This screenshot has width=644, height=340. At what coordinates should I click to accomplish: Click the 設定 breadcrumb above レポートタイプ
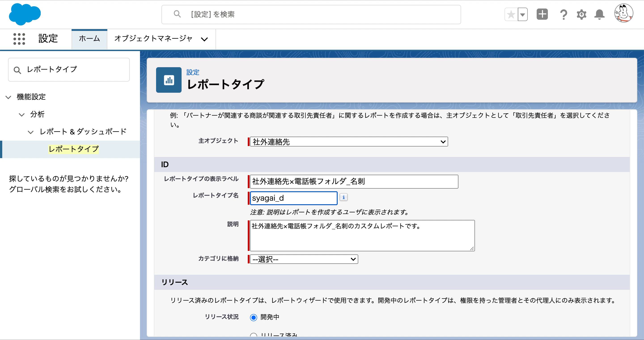click(193, 72)
